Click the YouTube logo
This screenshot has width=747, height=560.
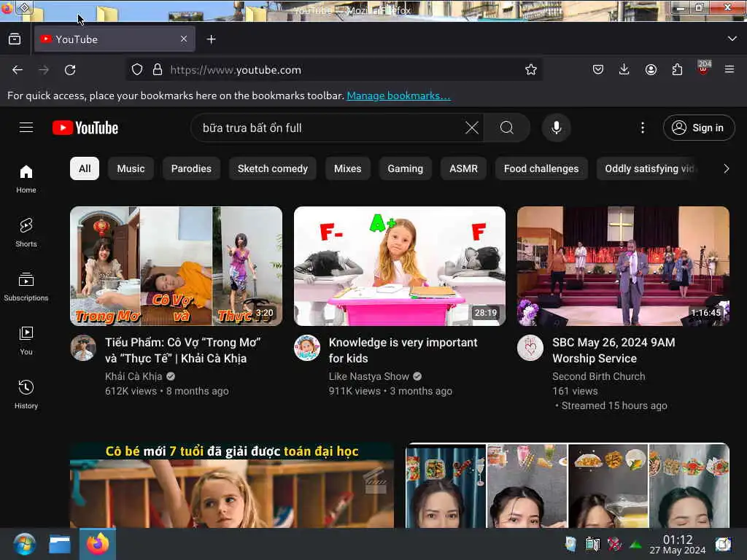pyautogui.click(x=85, y=128)
